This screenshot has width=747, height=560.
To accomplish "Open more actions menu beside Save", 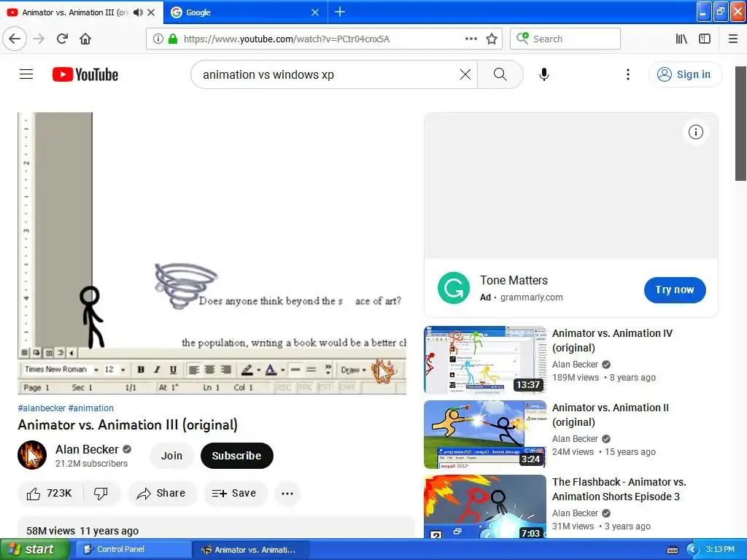I will pos(287,494).
